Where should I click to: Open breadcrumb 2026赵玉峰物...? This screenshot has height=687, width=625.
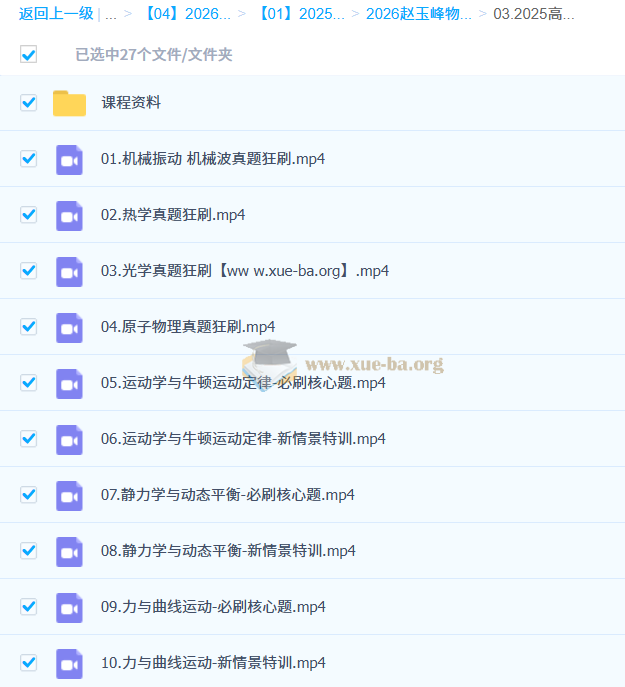pos(419,14)
